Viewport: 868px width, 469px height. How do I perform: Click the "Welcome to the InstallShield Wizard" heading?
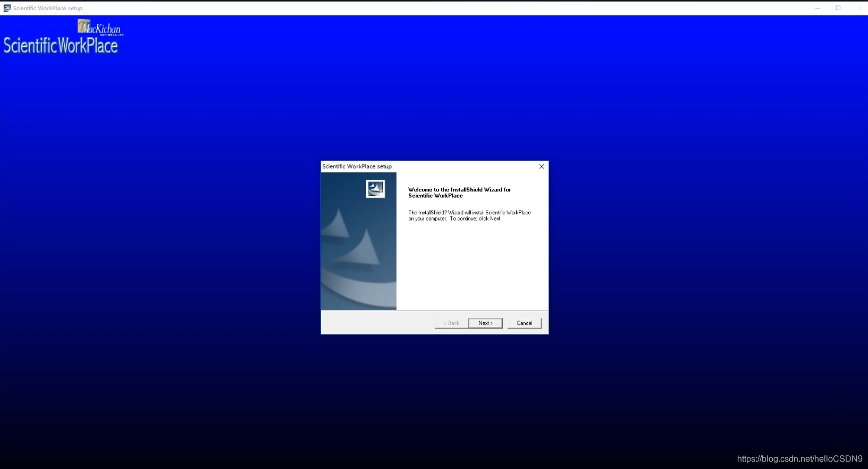click(459, 192)
